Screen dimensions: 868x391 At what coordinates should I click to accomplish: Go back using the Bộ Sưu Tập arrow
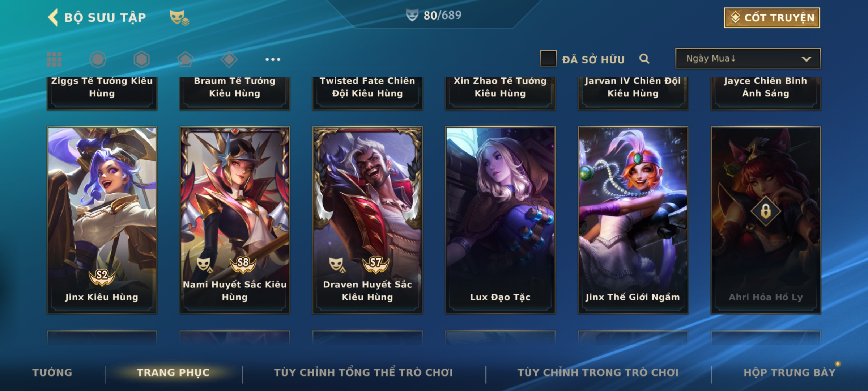(53, 17)
